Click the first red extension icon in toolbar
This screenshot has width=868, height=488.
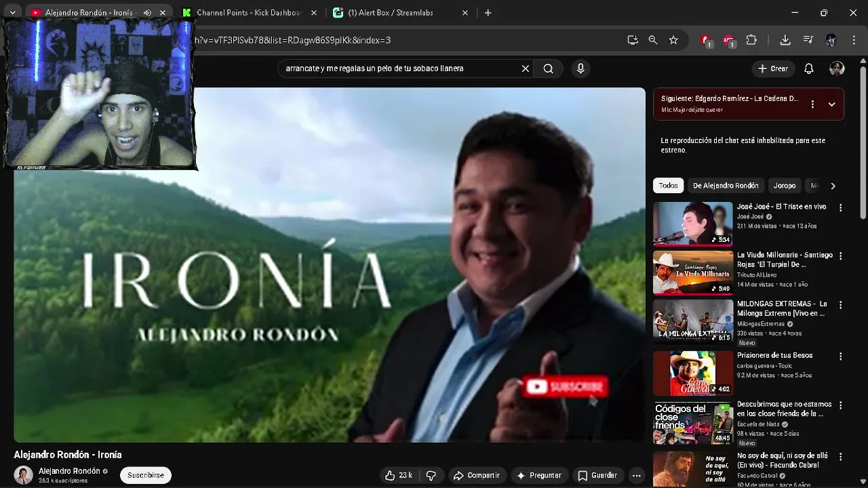[706, 41]
